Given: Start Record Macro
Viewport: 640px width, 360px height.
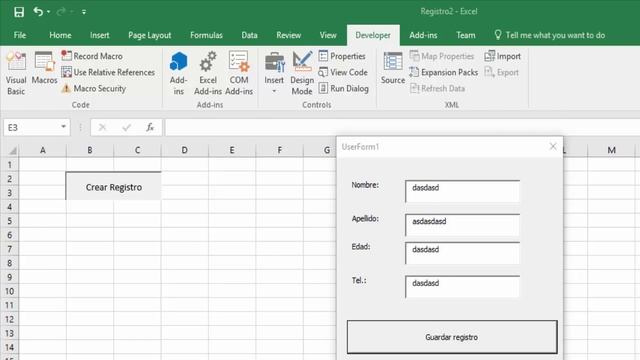Looking at the screenshot, I should [92, 56].
